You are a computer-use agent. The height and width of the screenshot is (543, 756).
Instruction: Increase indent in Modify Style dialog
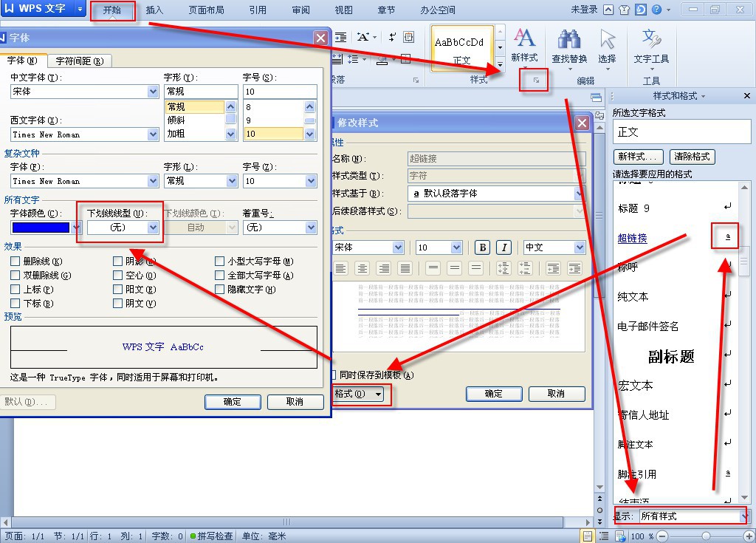coord(574,268)
